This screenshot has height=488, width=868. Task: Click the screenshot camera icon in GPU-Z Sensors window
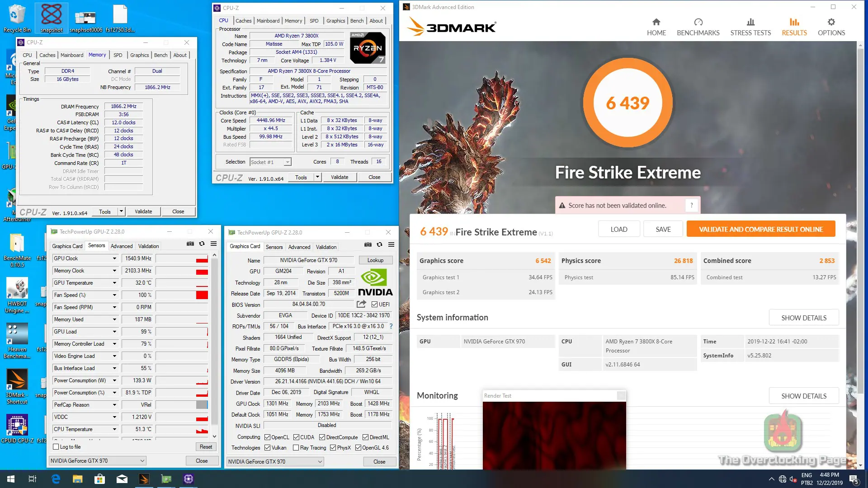tap(190, 244)
